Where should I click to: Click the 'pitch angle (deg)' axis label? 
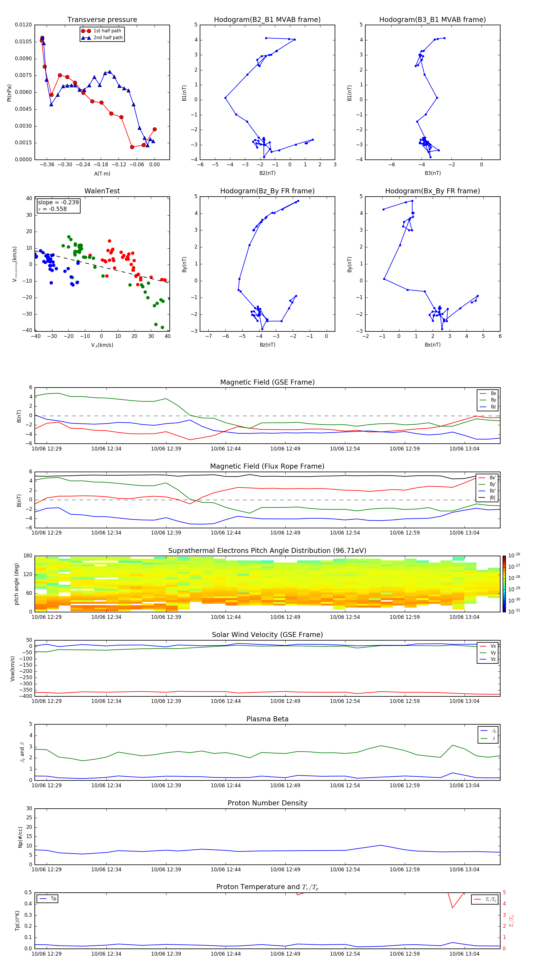pos(16,584)
